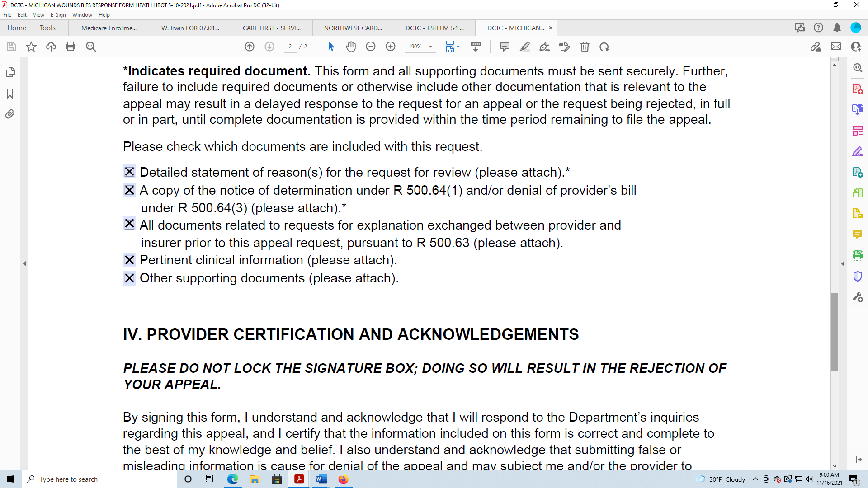
Task: Open the Protect tool
Action: 858,276
